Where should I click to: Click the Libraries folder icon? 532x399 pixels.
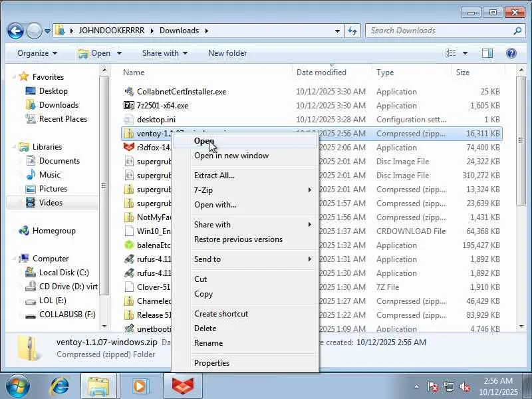coord(24,146)
